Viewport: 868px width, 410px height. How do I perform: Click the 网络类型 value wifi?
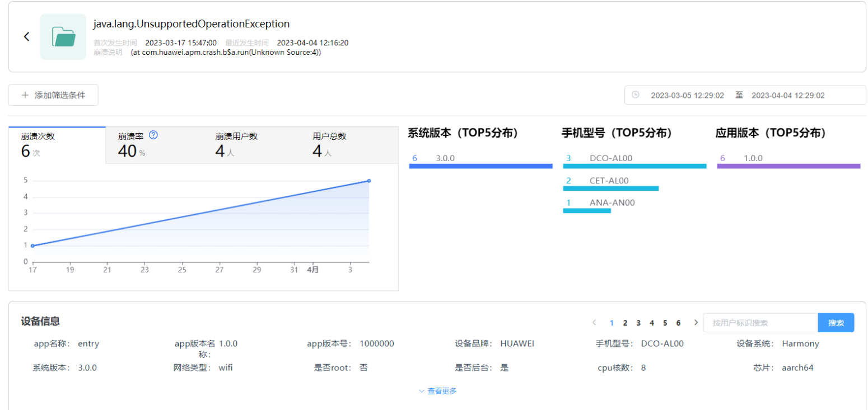pyautogui.click(x=226, y=368)
